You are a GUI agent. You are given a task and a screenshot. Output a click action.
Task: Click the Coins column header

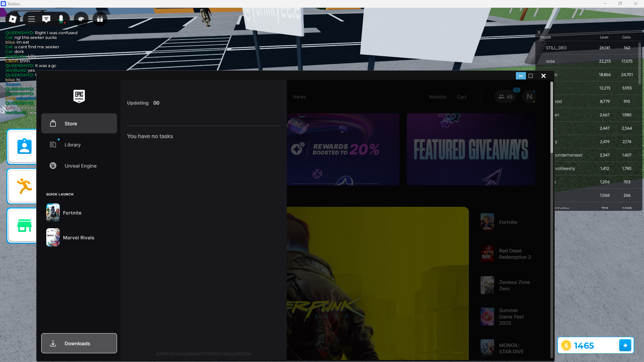[x=626, y=37]
